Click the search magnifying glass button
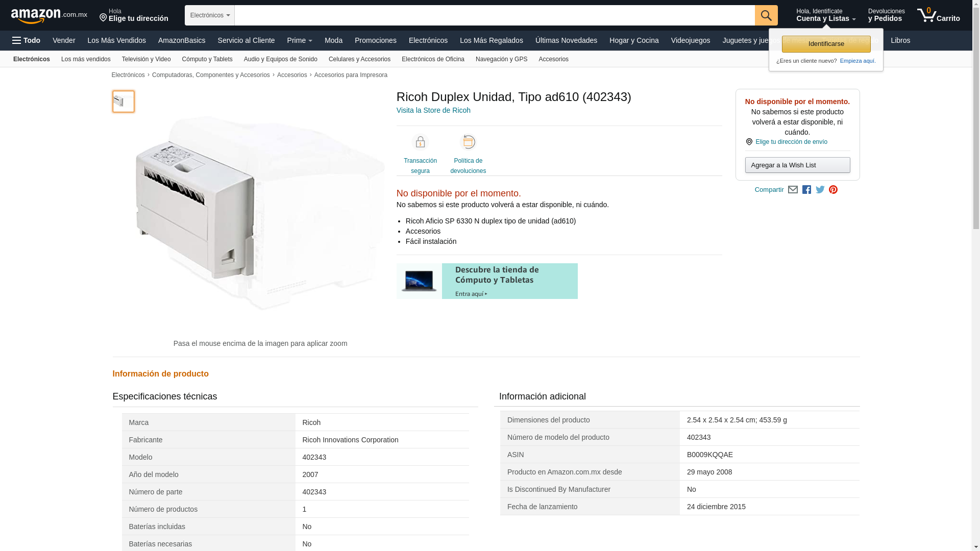 tap(766, 15)
